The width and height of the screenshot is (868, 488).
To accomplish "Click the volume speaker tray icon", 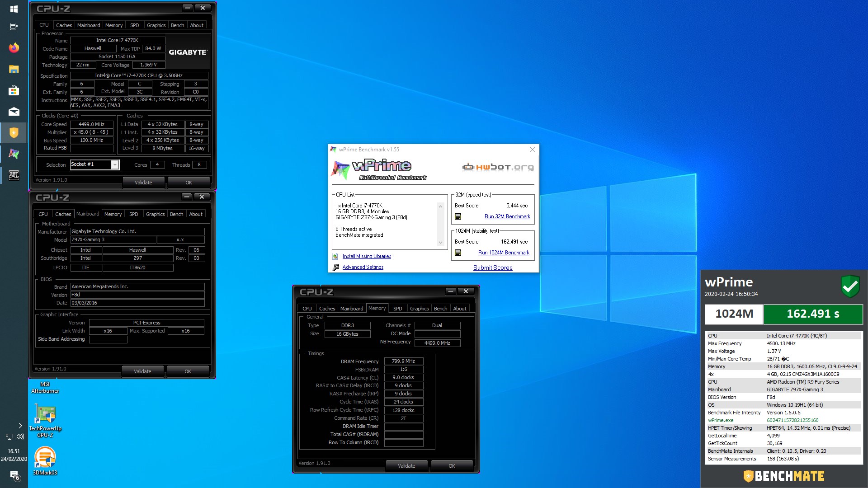I will pyautogui.click(x=20, y=436).
